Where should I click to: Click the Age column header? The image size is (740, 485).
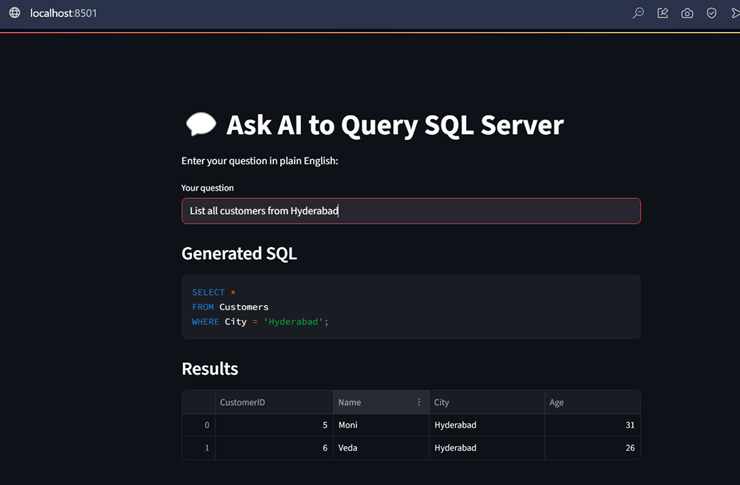pyautogui.click(x=592, y=402)
